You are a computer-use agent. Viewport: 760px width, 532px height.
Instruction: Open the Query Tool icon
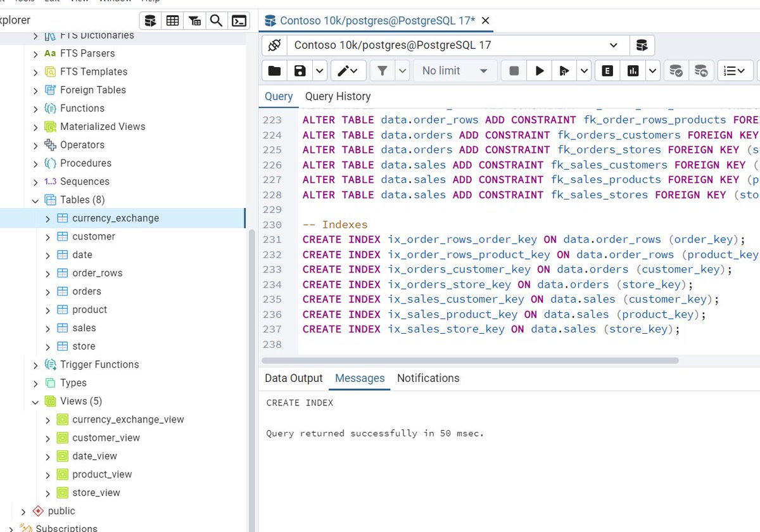150,20
